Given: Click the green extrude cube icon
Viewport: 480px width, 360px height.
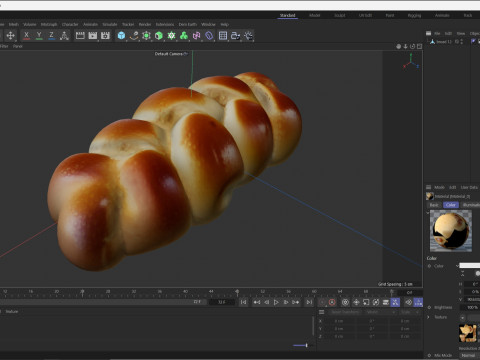Looking at the screenshot, I should 159,36.
